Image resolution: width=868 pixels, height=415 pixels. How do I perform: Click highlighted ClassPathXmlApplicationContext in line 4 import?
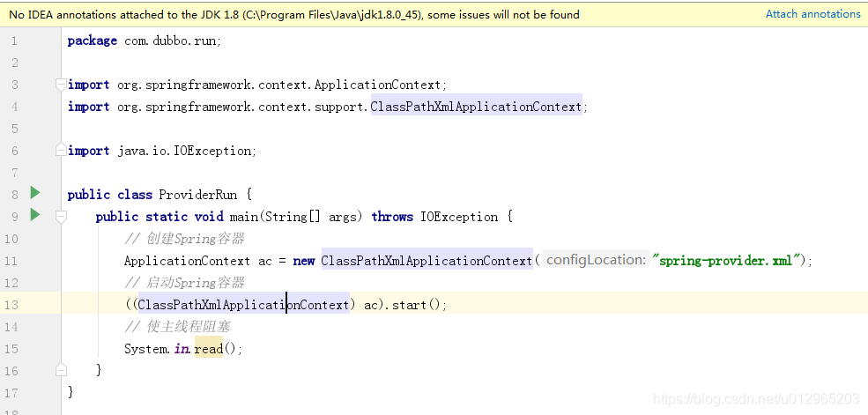(476, 107)
